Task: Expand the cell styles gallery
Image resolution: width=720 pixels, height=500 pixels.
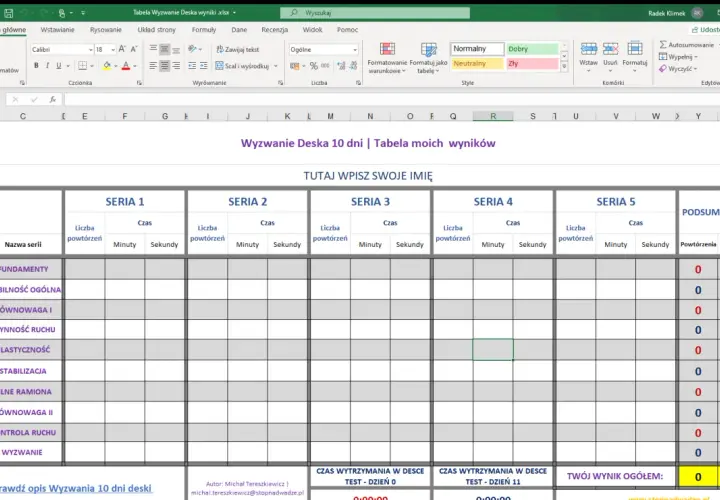Action: [x=564, y=67]
